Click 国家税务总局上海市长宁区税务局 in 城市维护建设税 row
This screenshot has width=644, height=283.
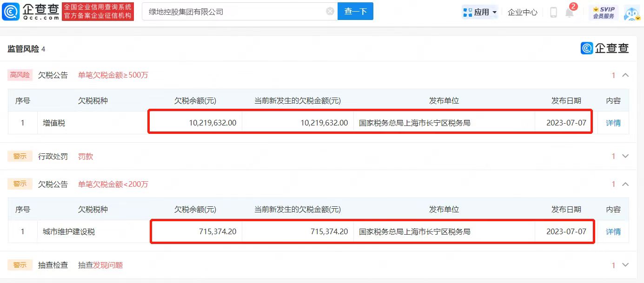pyautogui.click(x=415, y=231)
